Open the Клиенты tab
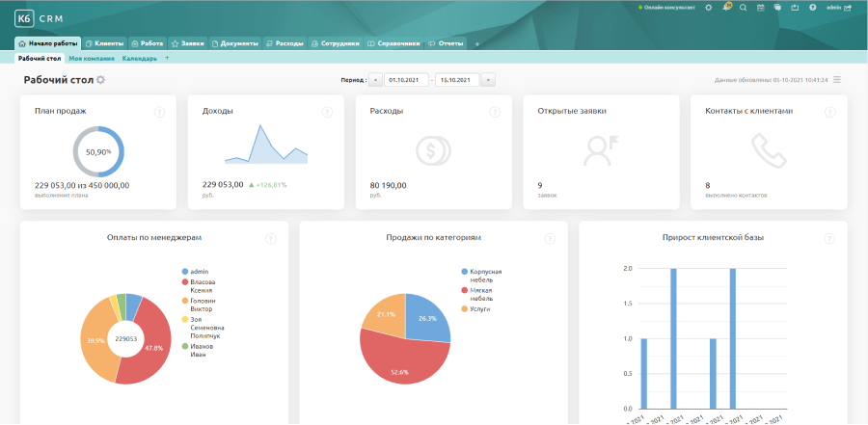This screenshot has width=868, height=425. pyautogui.click(x=105, y=43)
